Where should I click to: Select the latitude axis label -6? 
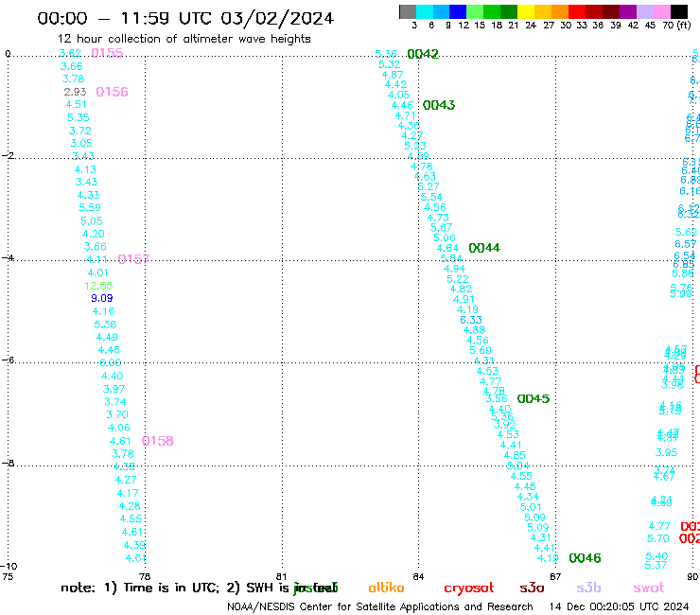click(8, 360)
